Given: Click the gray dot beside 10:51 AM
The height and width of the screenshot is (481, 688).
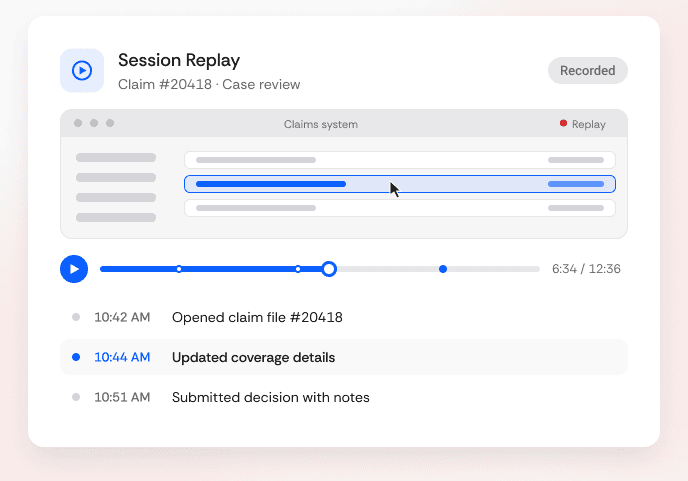Looking at the screenshot, I should point(76,397).
